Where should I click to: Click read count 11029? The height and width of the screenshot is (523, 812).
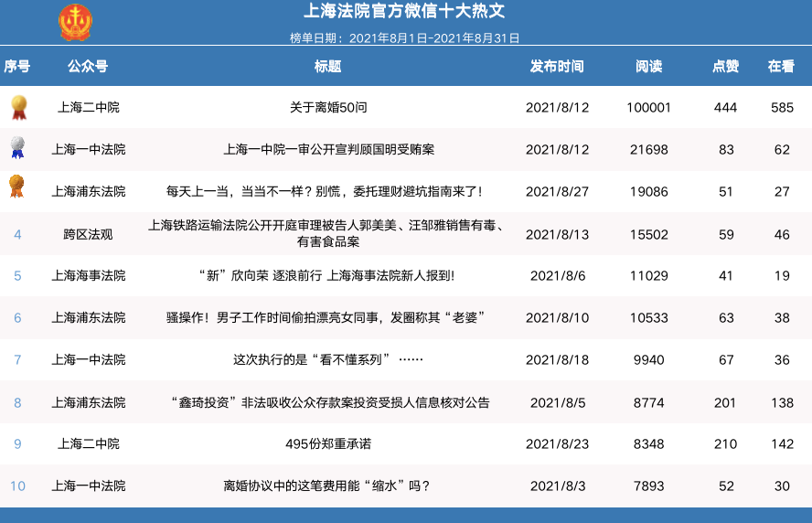(649, 275)
